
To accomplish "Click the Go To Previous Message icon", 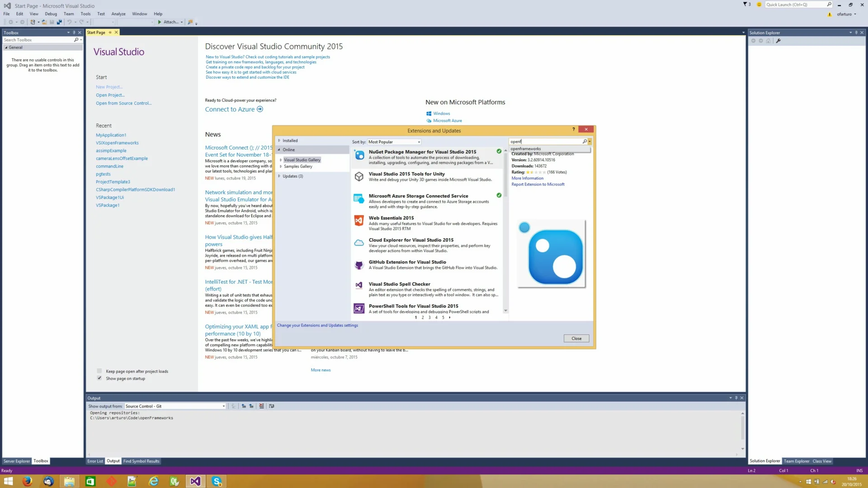I will pos(243,406).
